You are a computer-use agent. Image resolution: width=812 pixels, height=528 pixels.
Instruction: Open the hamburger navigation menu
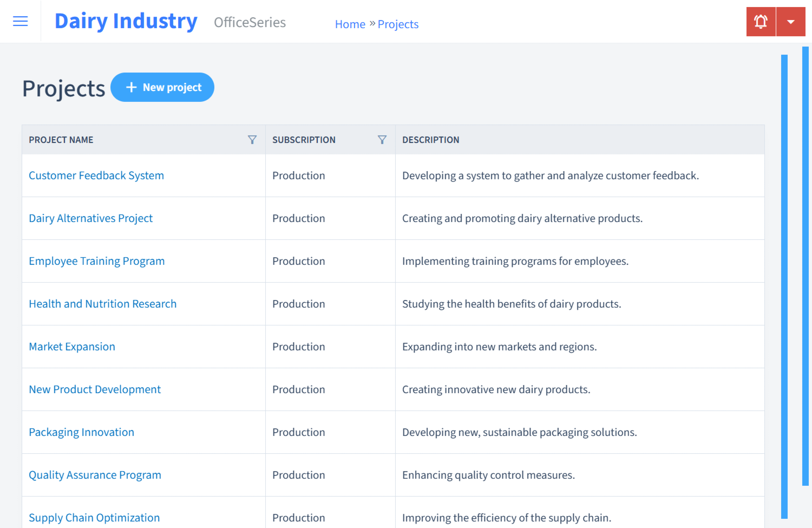tap(20, 21)
